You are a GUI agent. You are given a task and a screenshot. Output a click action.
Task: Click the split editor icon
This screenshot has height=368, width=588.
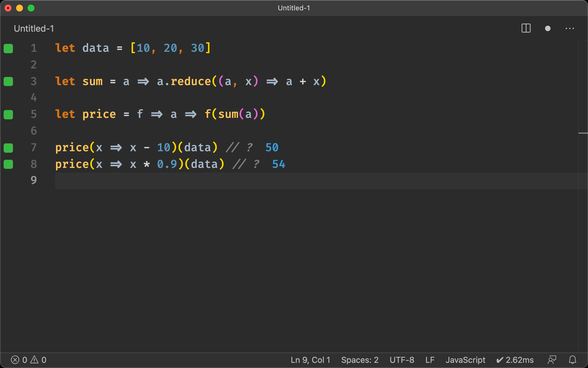pos(526,28)
